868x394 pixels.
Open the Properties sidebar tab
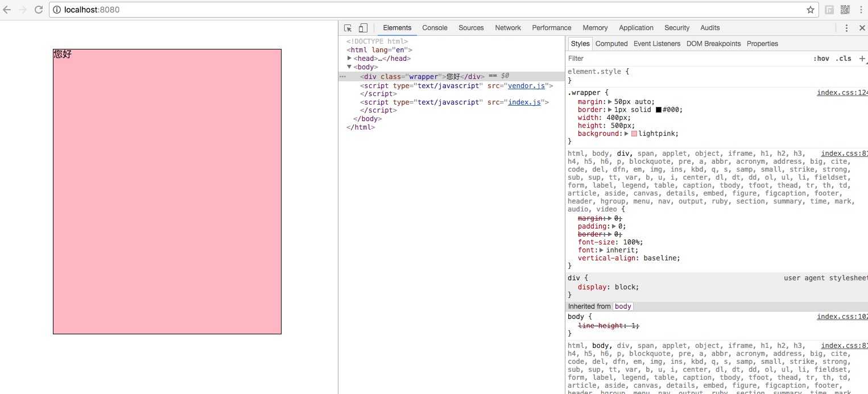[762, 44]
